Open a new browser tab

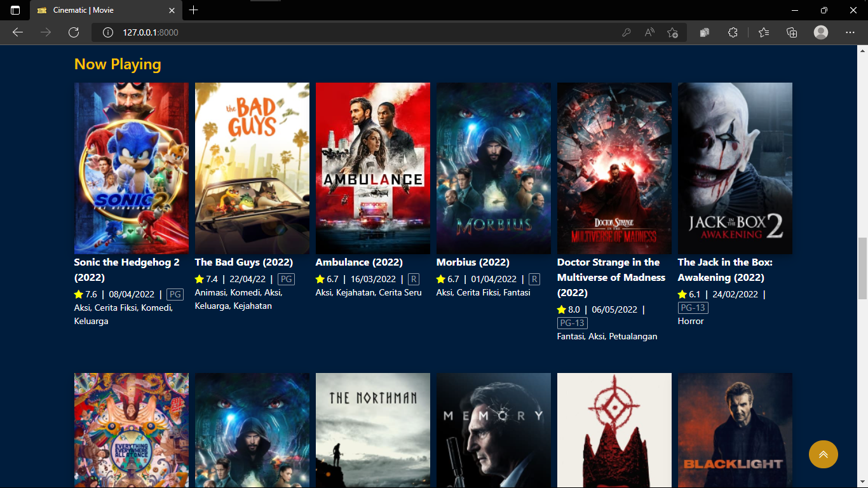tap(194, 10)
